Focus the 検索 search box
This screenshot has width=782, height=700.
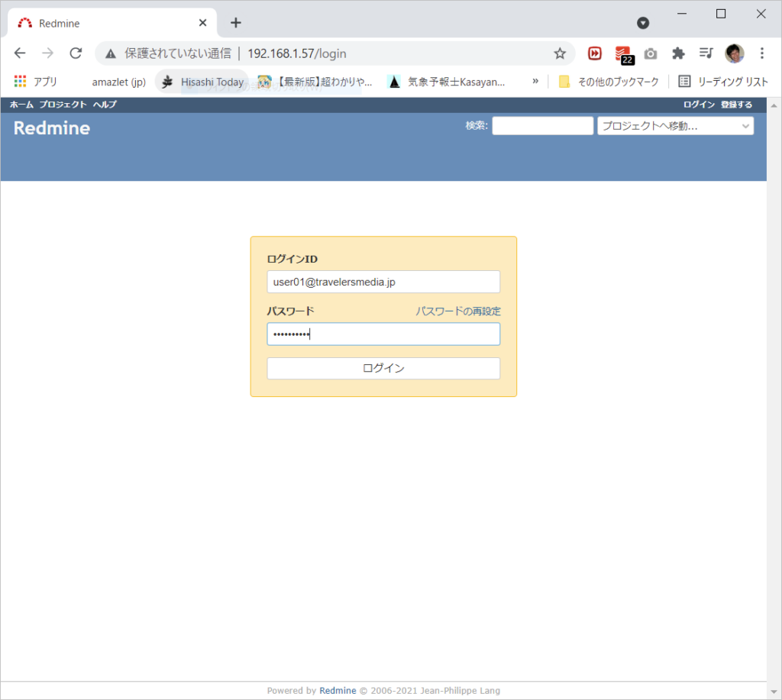pyautogui.click(x=542, y=126)
